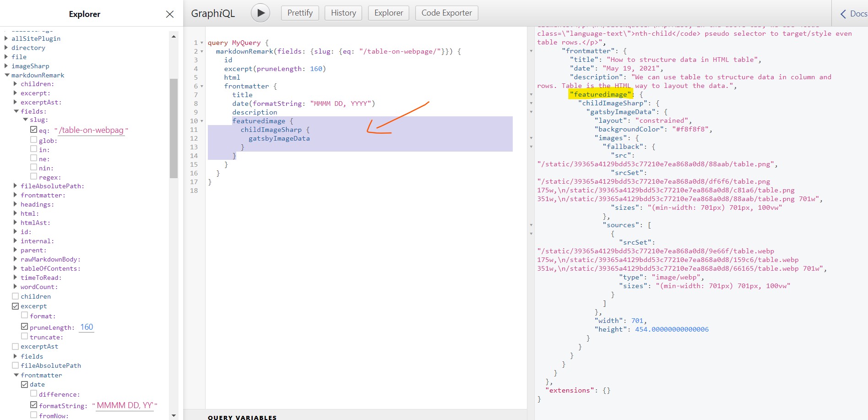Expand the directory node

(x=6, y=47)
